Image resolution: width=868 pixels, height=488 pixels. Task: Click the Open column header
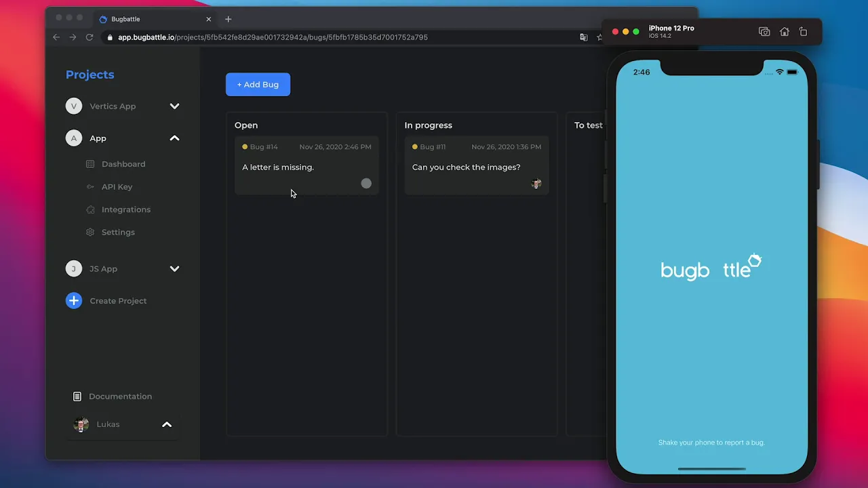point(246,125)
